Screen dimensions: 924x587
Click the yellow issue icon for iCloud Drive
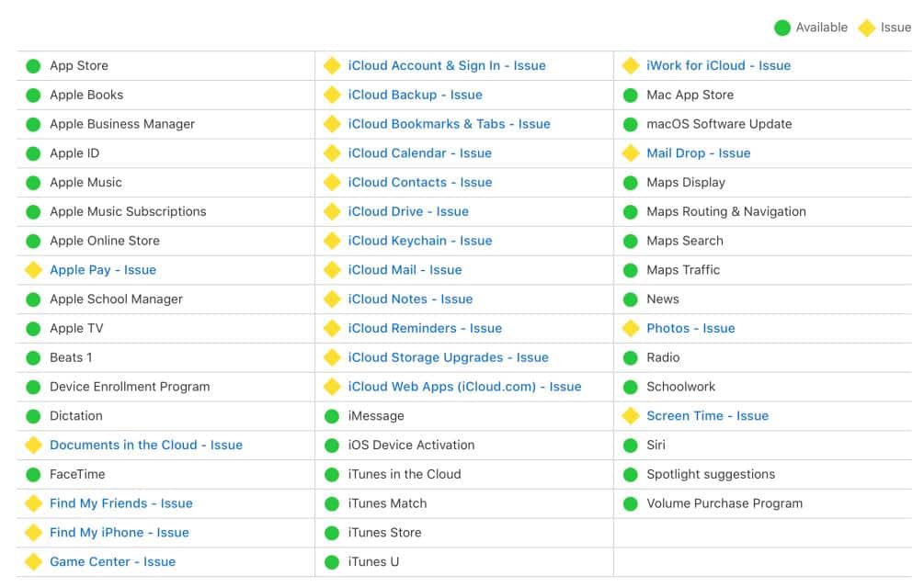click(x=332, y=211)
